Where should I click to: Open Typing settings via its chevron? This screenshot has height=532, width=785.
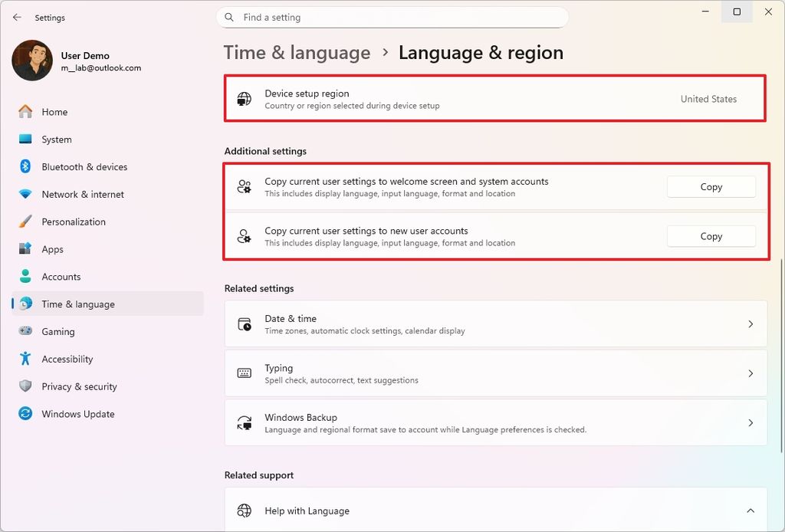(x=750, y=373)
